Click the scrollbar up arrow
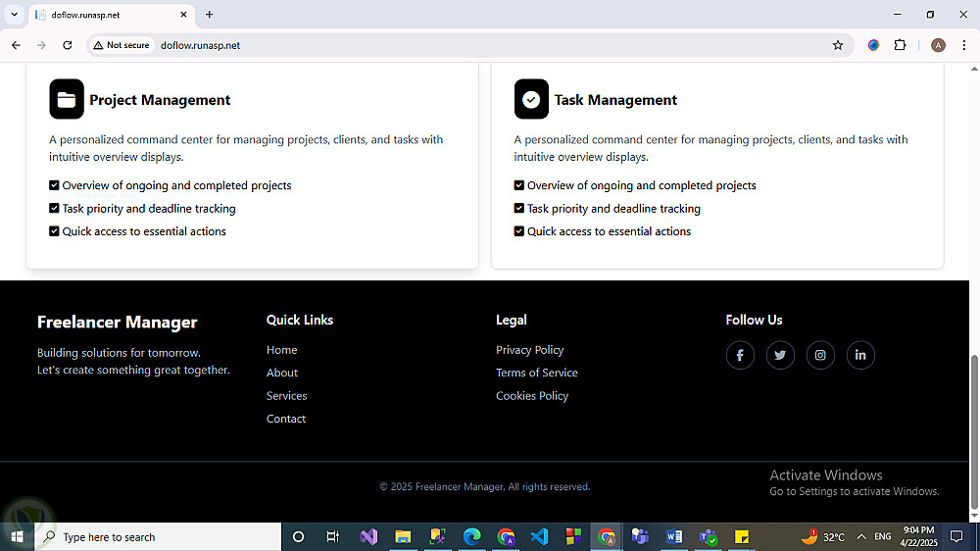This screenshot has width=980, height=551. (x=974, y=69)
